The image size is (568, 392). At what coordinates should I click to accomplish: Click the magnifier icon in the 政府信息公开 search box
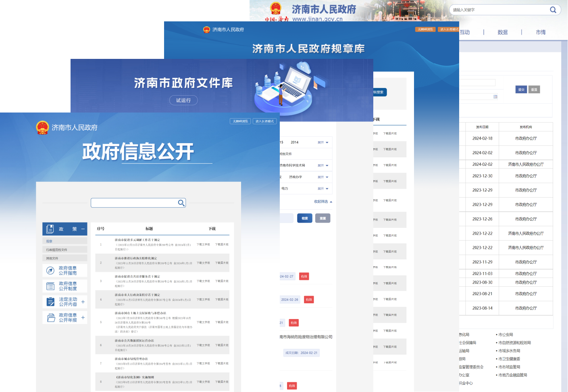pos(181,203)
